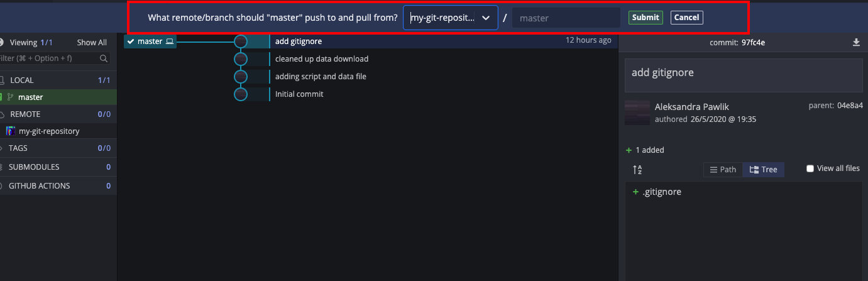Image resolution: width=868 pixels, height=281 pixels.
Task: Click the commit node for add gitignore
Action: click(240, 41)
